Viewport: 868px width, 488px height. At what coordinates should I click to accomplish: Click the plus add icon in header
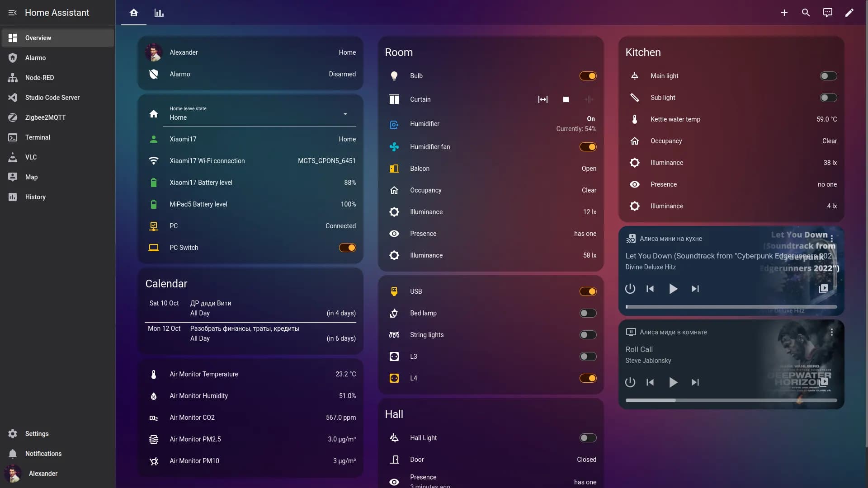point(784,13)
